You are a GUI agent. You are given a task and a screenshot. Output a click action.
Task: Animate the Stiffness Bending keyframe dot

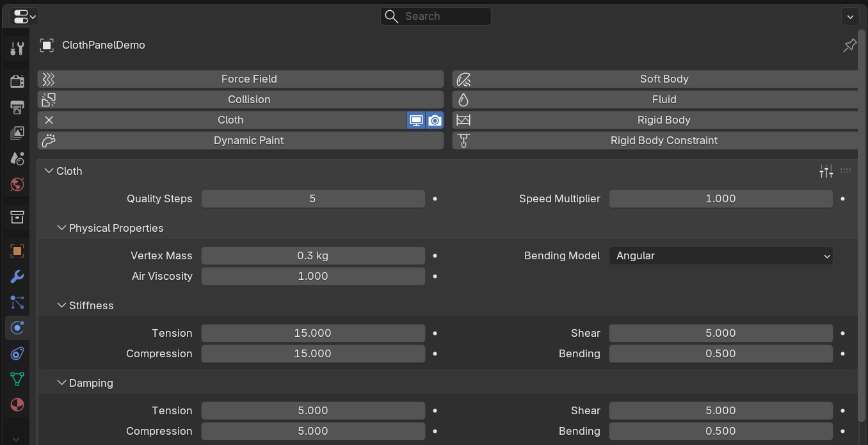coord(843,354)
